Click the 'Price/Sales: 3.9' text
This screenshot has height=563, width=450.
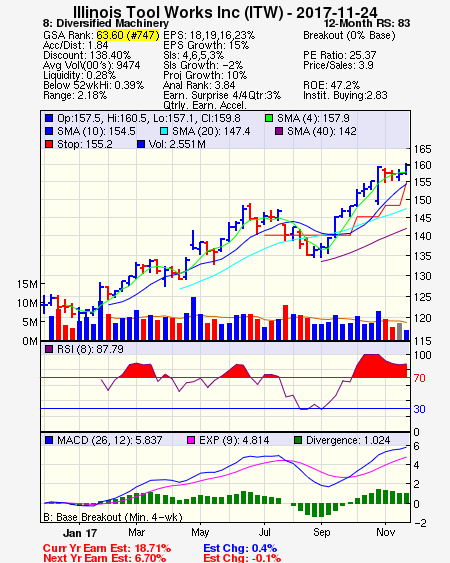click(x=338, y=65)
